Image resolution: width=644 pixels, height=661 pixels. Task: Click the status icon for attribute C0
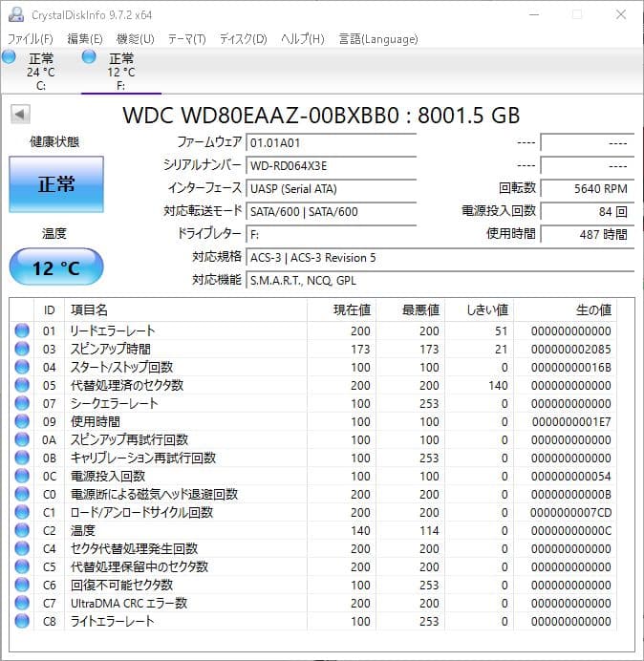click(22, 494)
